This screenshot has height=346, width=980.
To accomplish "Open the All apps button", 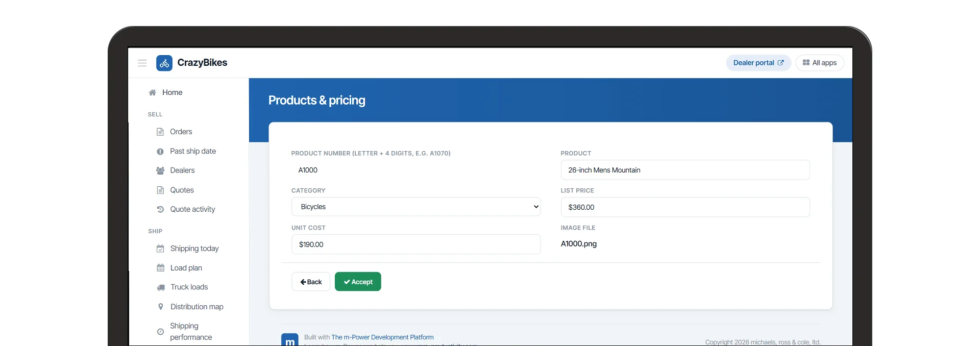I will click(820, 63).
